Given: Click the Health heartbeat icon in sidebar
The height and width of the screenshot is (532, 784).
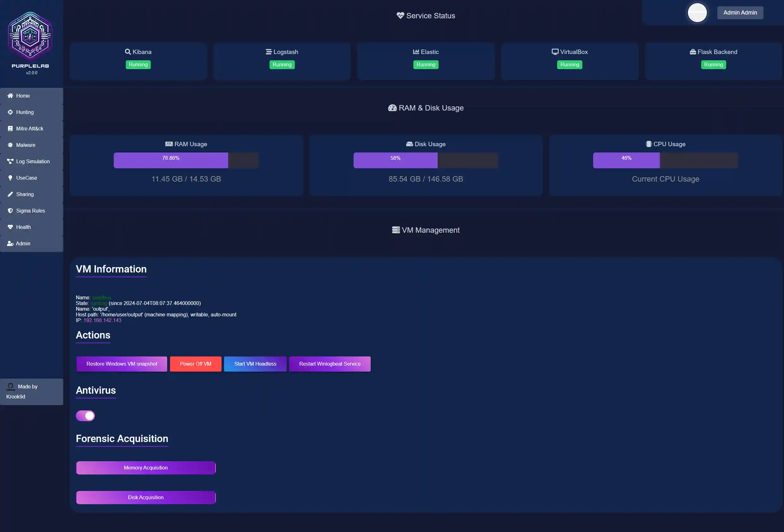Looking at the screenshot, I should click(x=10, y=227).
